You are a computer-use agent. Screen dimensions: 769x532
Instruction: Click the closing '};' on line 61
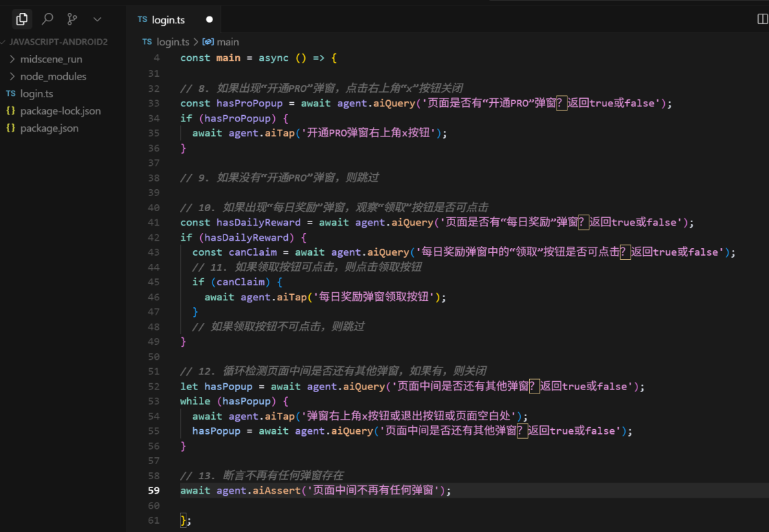185,520
